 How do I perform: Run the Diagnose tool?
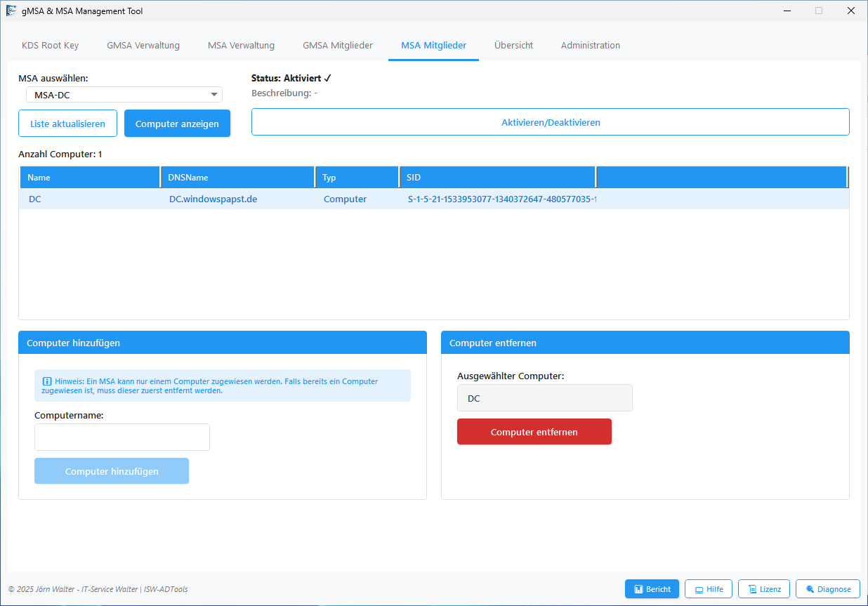pos(827,589)
